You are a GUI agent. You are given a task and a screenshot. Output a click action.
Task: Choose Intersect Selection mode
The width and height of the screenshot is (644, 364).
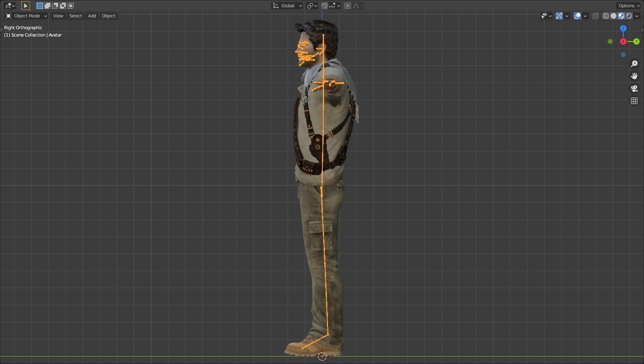pyautogui.click(x=71, y=6)
